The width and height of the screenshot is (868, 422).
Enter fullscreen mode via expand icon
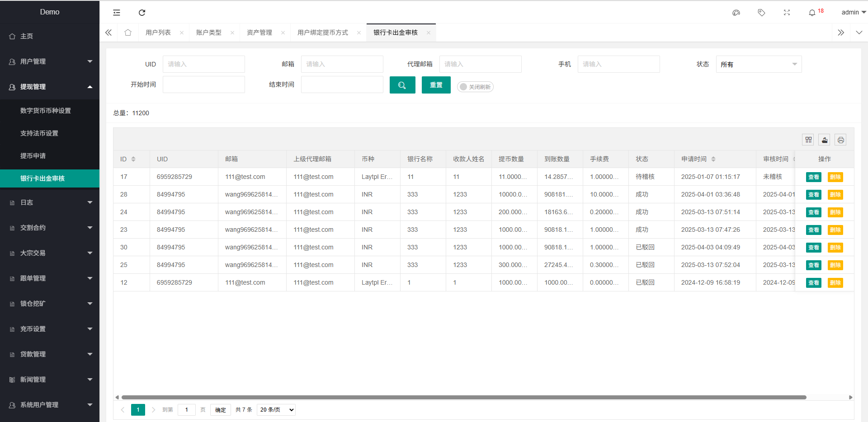click(787, 13)
